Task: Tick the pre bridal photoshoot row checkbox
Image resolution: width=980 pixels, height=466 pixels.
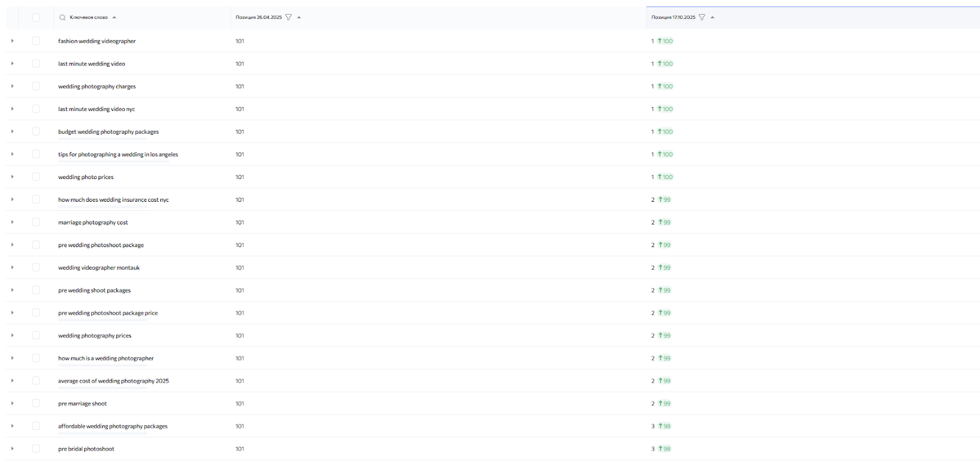Action: click(36, 449)
